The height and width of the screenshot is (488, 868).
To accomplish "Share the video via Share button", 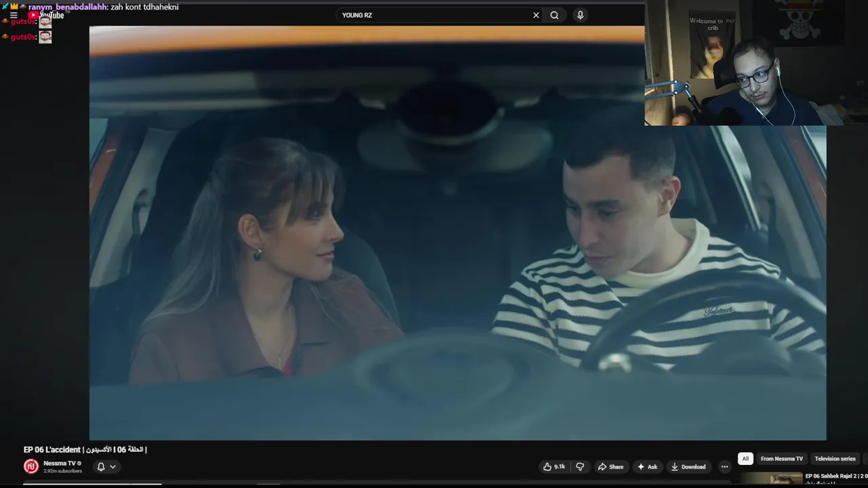I will click(610, 466).
